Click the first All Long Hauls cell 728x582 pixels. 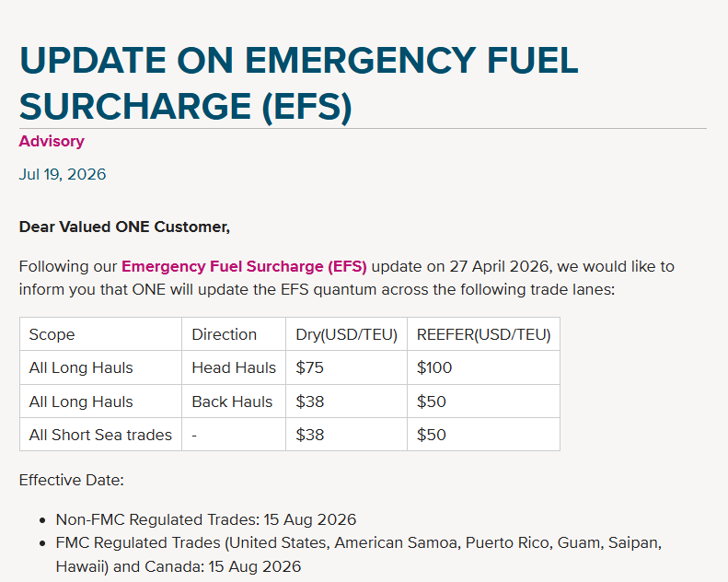click(100, 367)
